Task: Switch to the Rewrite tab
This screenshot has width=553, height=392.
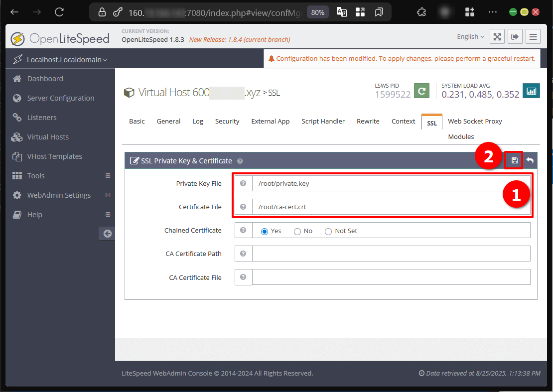Action: (x=368, y=121)
